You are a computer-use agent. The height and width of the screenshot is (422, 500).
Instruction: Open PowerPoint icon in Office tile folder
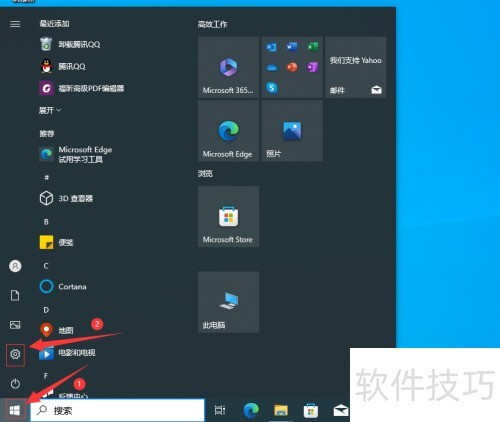pos(292,67)
